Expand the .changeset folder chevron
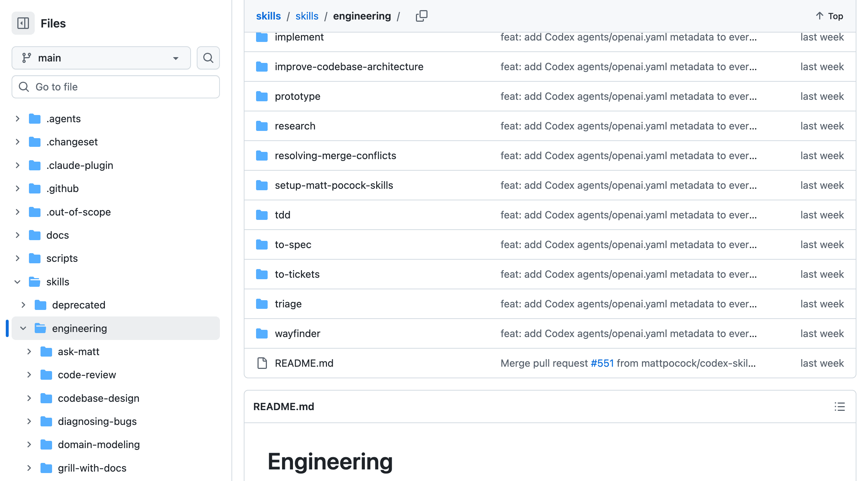868x481 pixels. pos(17,142)
